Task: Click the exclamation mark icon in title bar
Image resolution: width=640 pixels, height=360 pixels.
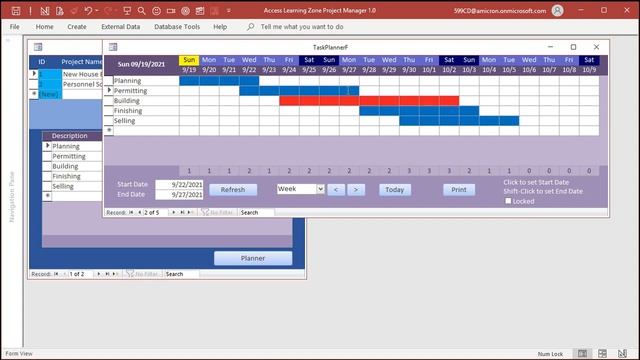Action: 31,11
